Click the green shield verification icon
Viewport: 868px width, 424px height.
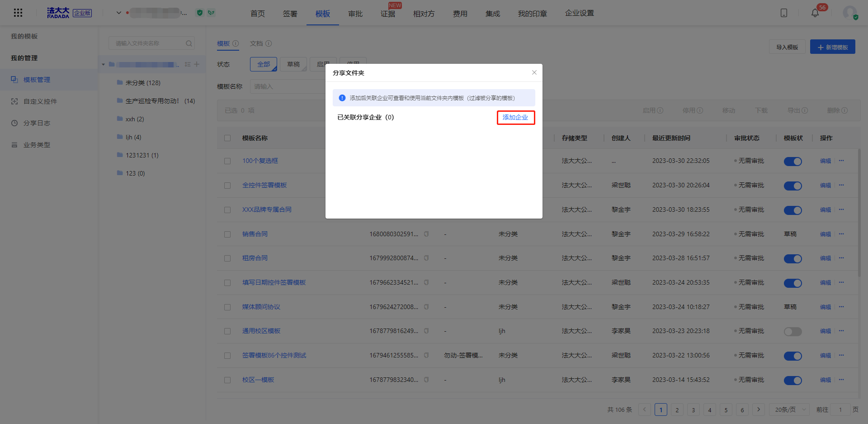tap(200, 13)
